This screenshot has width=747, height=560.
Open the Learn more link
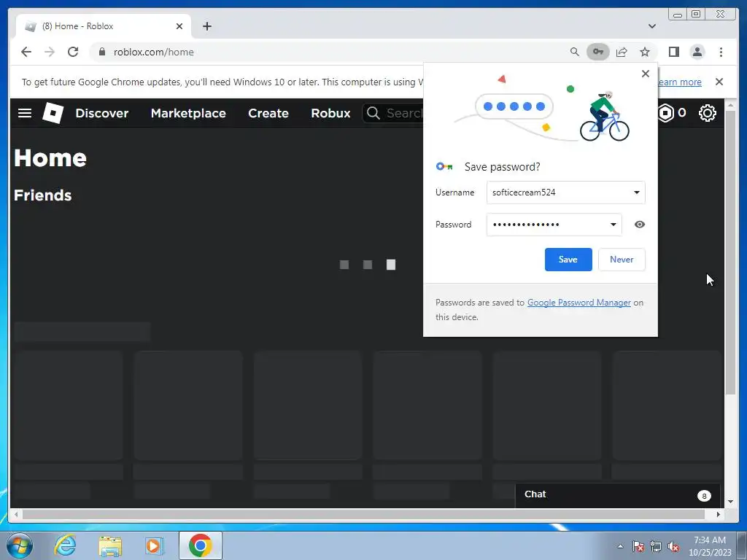[679, 82]
